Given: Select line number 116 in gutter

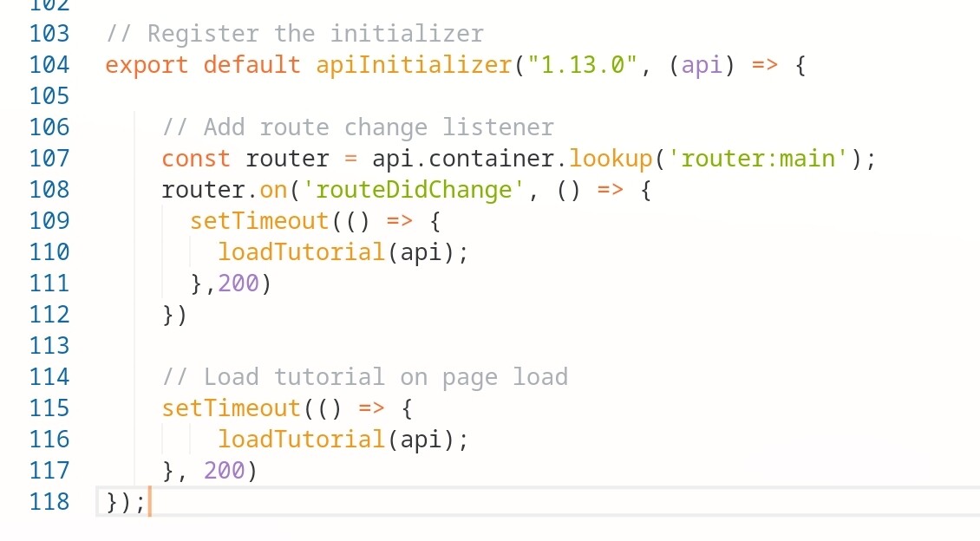Looking at the screenshot, I should 49,440.
